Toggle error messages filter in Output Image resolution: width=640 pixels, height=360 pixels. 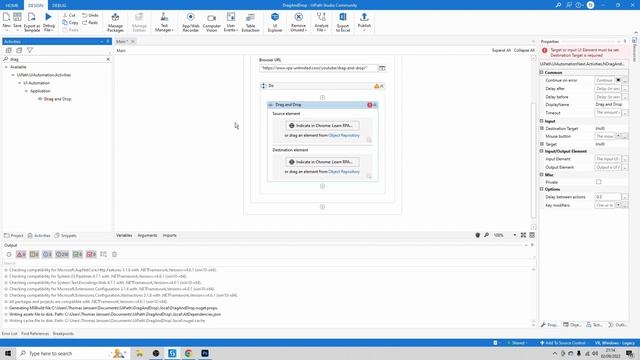point(21,254)
